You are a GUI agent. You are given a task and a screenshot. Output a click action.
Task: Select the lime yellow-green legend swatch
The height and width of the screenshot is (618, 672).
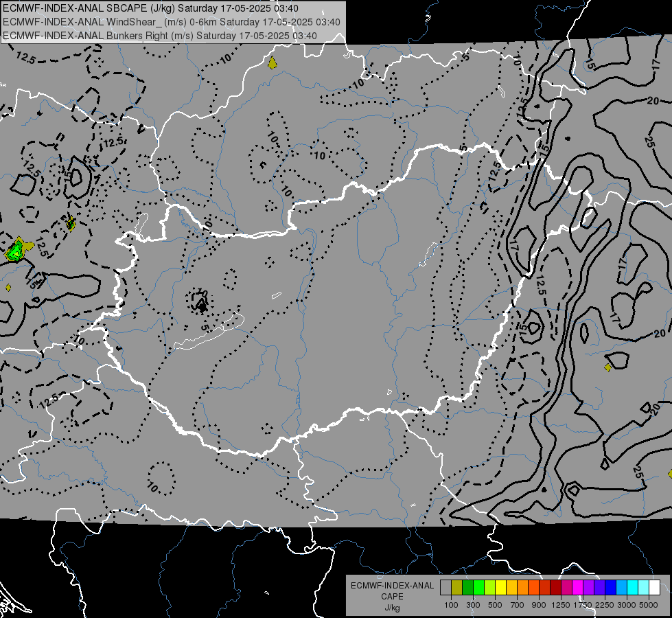click(x=490, y=587)
